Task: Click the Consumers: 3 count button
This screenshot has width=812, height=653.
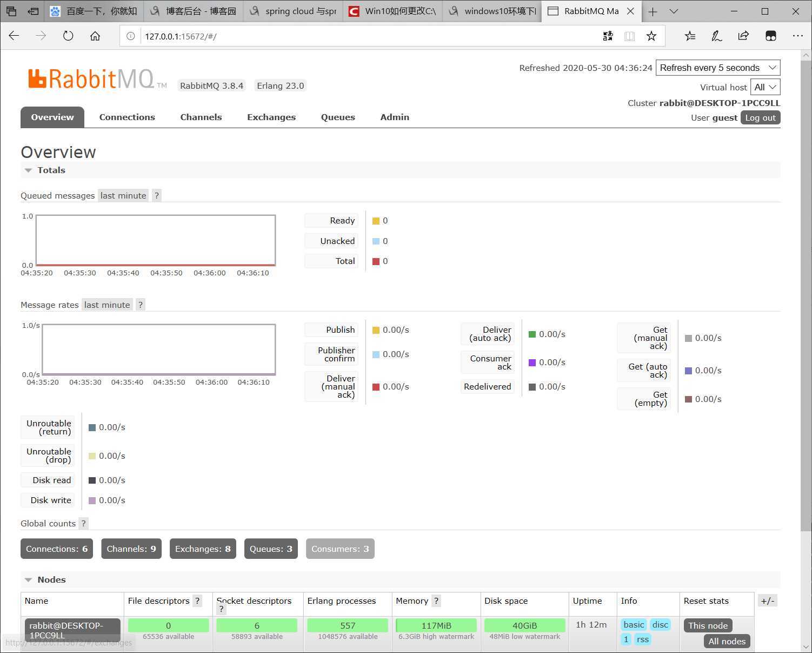Action: pos(340,549)
